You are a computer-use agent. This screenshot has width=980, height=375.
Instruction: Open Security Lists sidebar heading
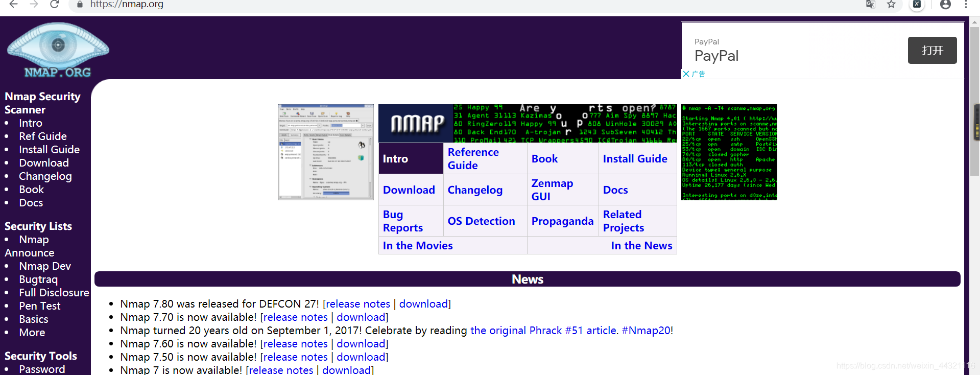coord(38,226)
